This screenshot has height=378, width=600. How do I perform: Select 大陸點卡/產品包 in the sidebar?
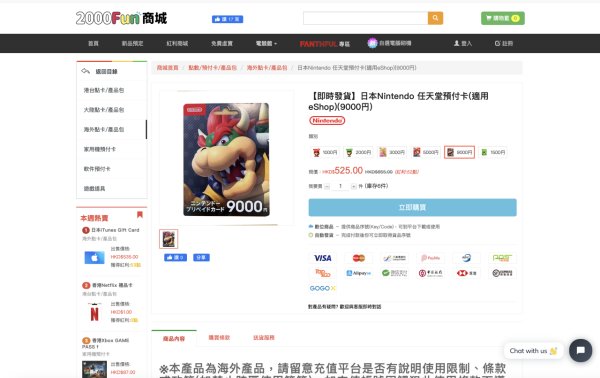tap(112, 110)
